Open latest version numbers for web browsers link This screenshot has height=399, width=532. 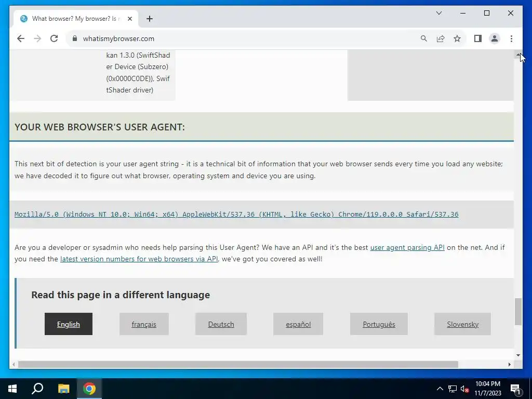(139, 259)
